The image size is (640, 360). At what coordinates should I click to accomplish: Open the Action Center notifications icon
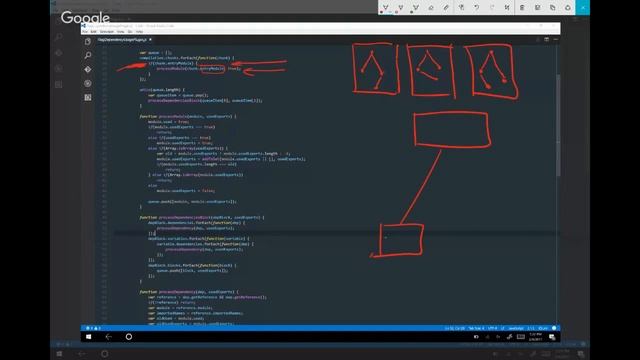(x=552, y=337)
